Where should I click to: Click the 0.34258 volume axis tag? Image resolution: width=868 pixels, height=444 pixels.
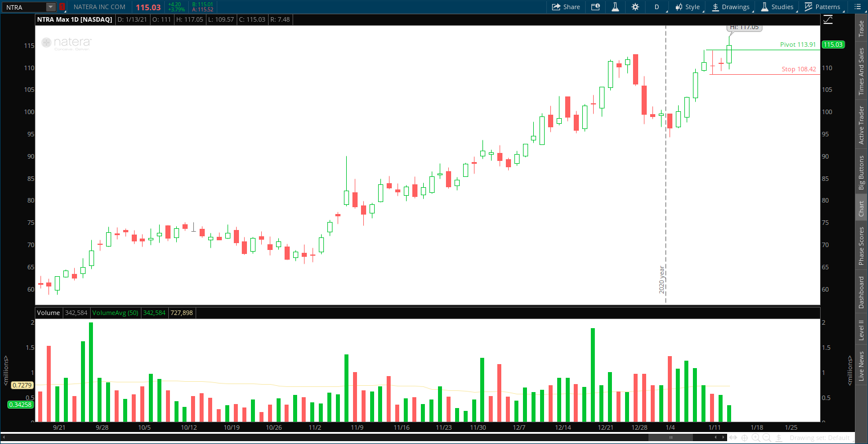coord(19,405)
